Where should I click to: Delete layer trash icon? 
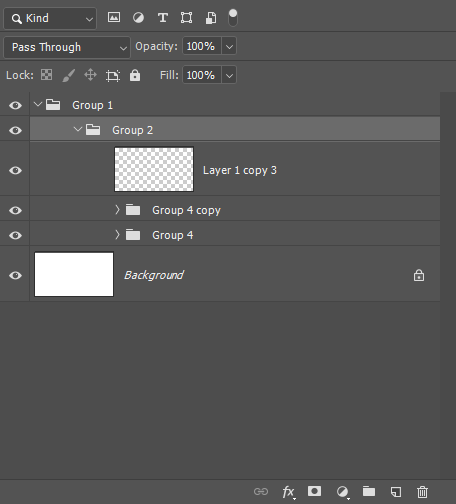[422, 492]
